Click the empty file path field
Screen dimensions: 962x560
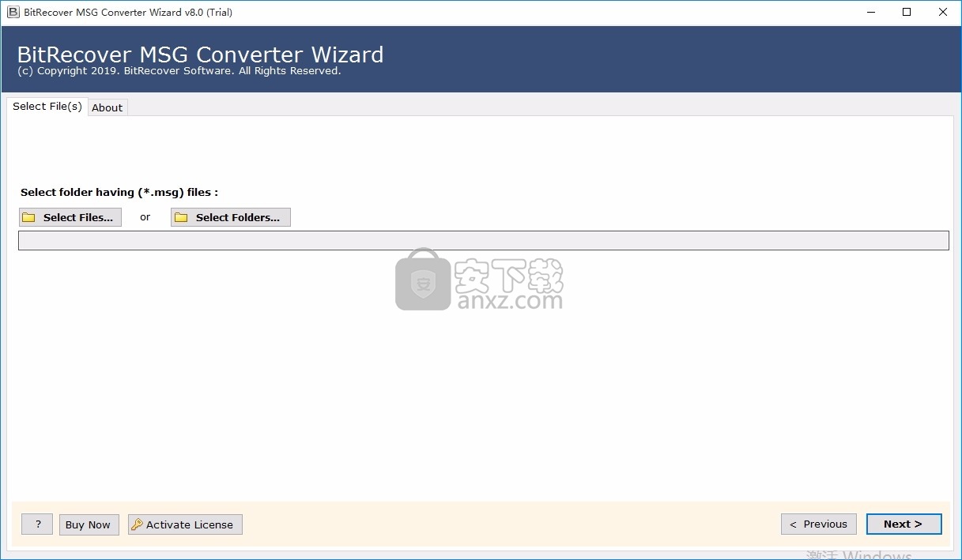coord(484,241)
